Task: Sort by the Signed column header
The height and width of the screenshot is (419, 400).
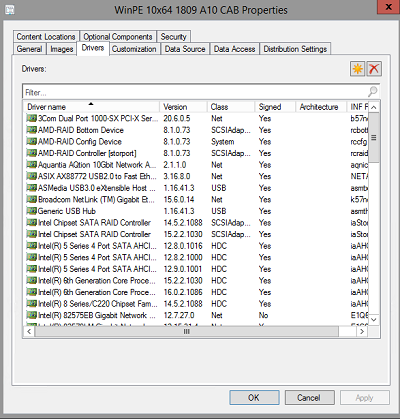Action: (275, 107)
